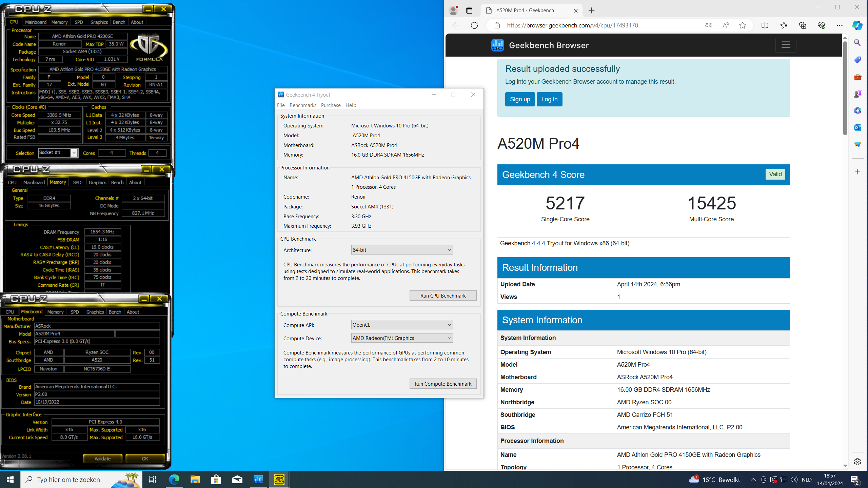This screenshot has height=488, width=868.
Task: Refresh the Geekbench browser page
Action: pyautogui.click(x=474, y=25)
